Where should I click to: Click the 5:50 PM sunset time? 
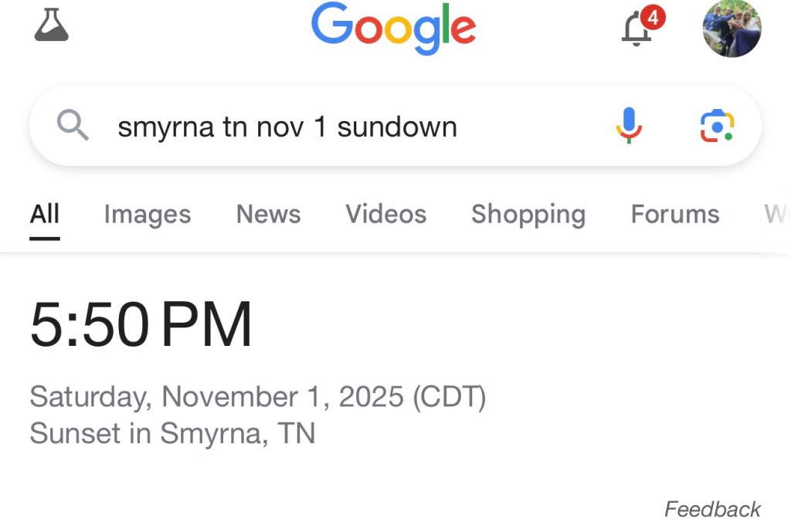[x=141, y=325]
